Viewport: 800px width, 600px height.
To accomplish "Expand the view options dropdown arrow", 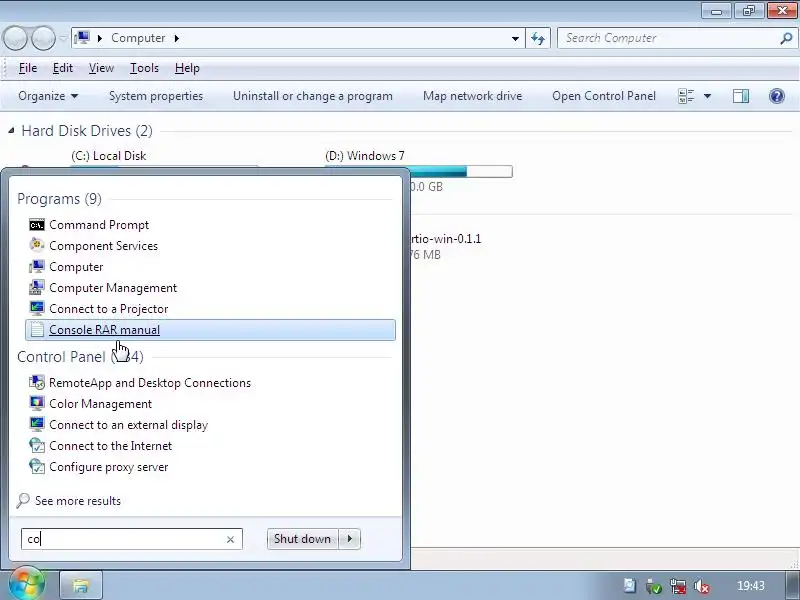I will click(707, 96).
